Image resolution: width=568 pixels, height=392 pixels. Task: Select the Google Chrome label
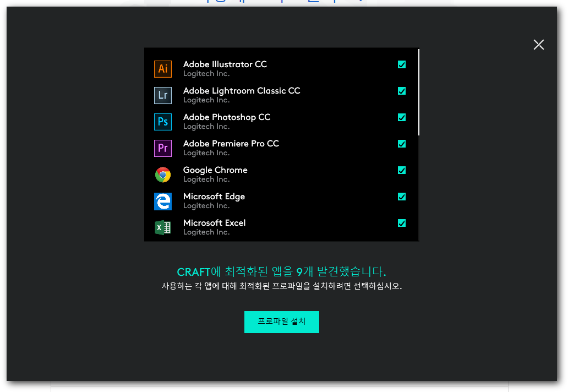[x=215, y=170]
